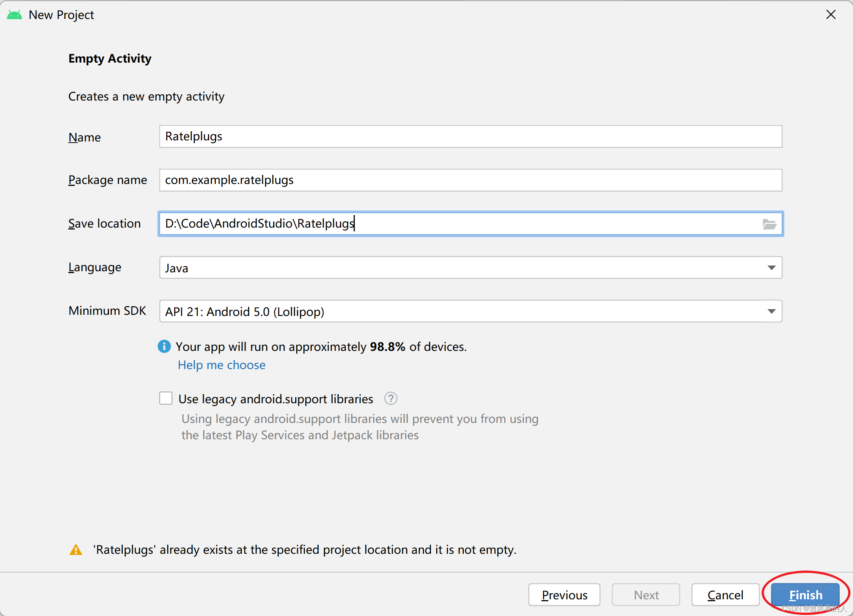Click the Language label

[95, 267]
